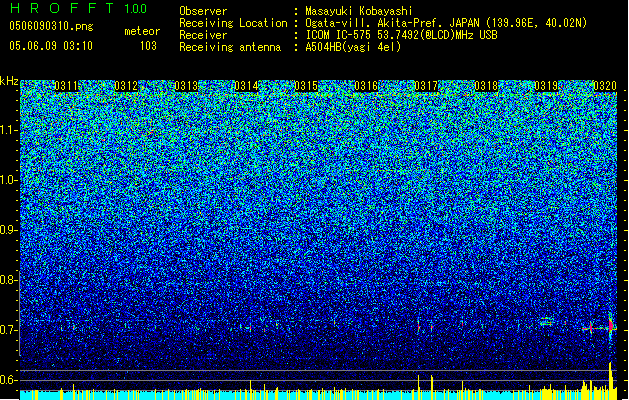The height and width of the screenshot is (400, 629).
Task: Click the 0311 time marker
Action: (66, 86)
